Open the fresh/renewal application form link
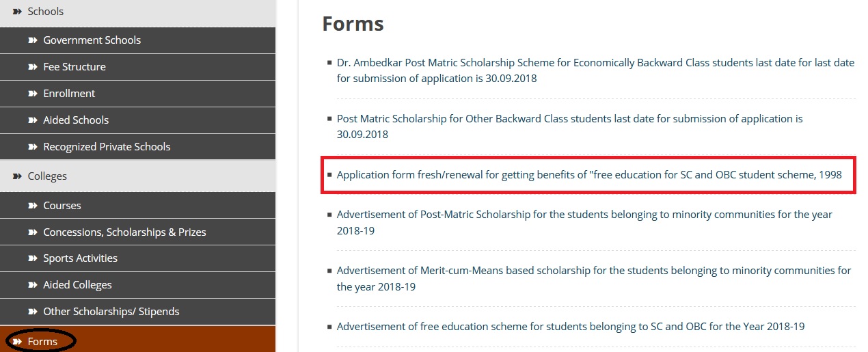The width and height of the screenshot is (868, 352). (x=588, y=175)
